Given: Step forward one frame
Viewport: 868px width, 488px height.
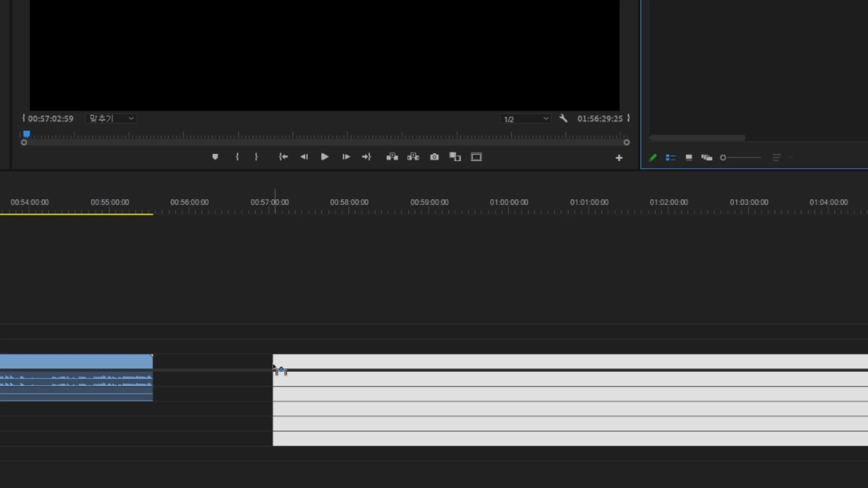Looking at the screenshot, I should click(x=346, y=157).
